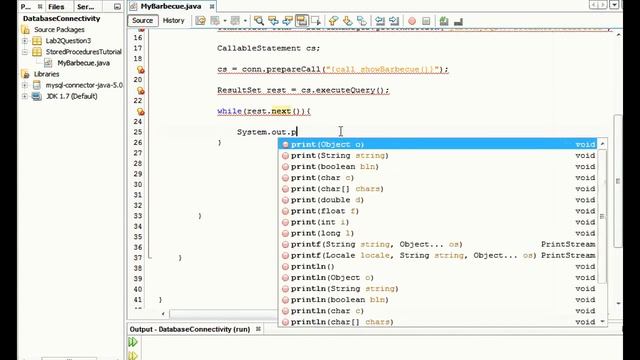Click completion list scroll down arrow
This screenshot has width=640, height=360.
(x=602, y=322)
